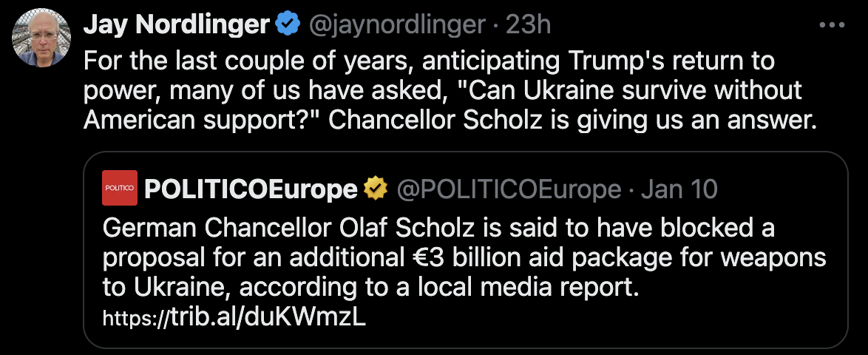Click the gold verified badge beside POLITICOEurope
Screen dimensions: 868x355
(377, 190)
